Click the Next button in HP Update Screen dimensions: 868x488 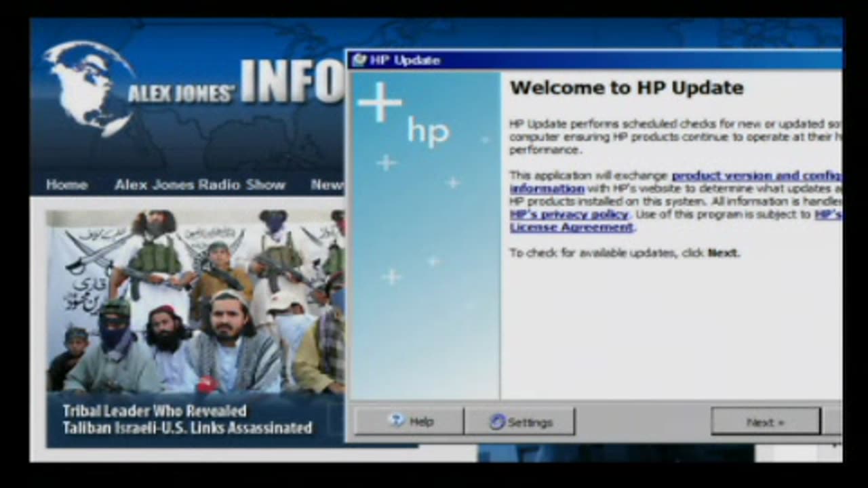(766, 422)
